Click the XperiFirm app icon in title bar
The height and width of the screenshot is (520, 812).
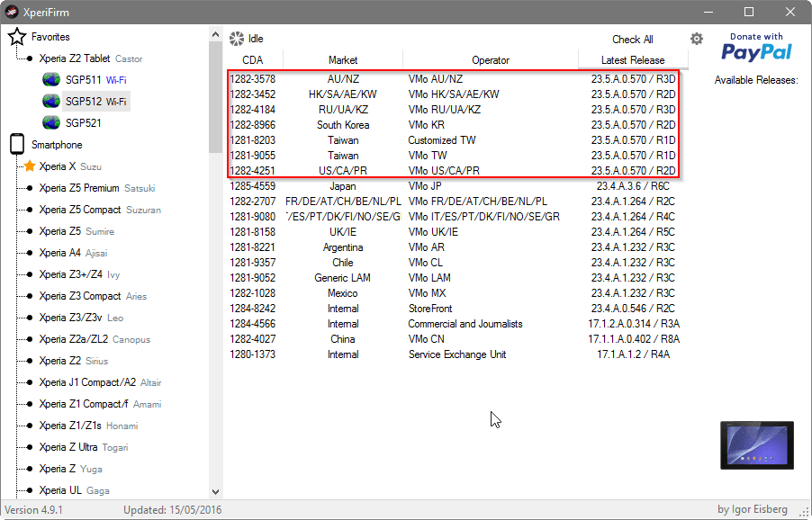tap(12, 12)
